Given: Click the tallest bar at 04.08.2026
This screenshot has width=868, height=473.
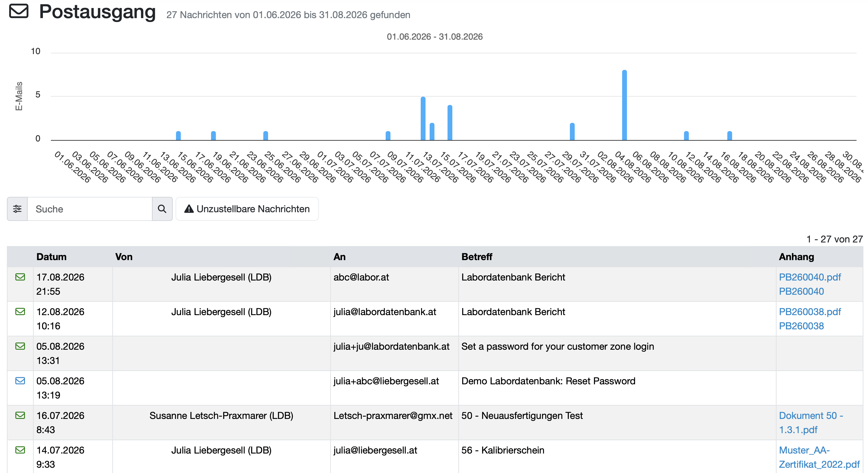Looking at the screenshot, I should (624, 105).
